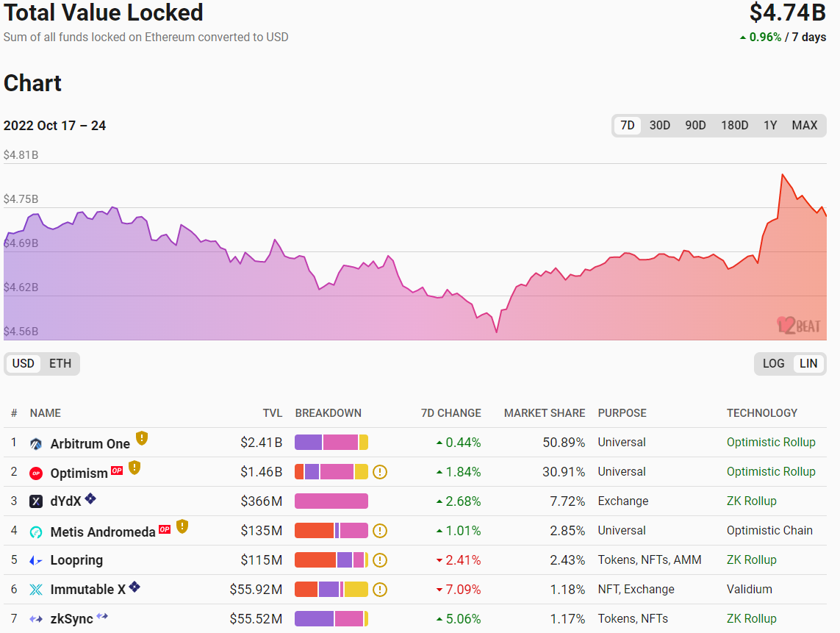The width and height of the screenshot is (840, 633).
Task: Click the dYdX logo icon
Action: click(x=36, y=501)
